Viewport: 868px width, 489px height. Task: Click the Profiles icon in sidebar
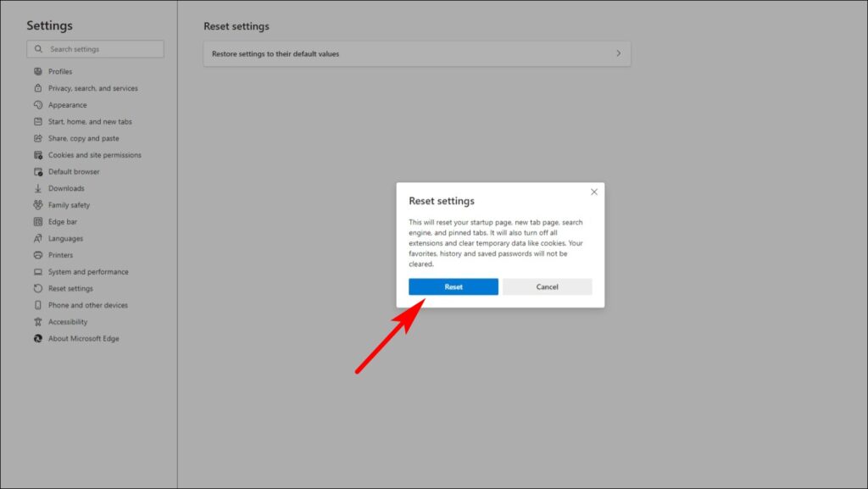37,71
